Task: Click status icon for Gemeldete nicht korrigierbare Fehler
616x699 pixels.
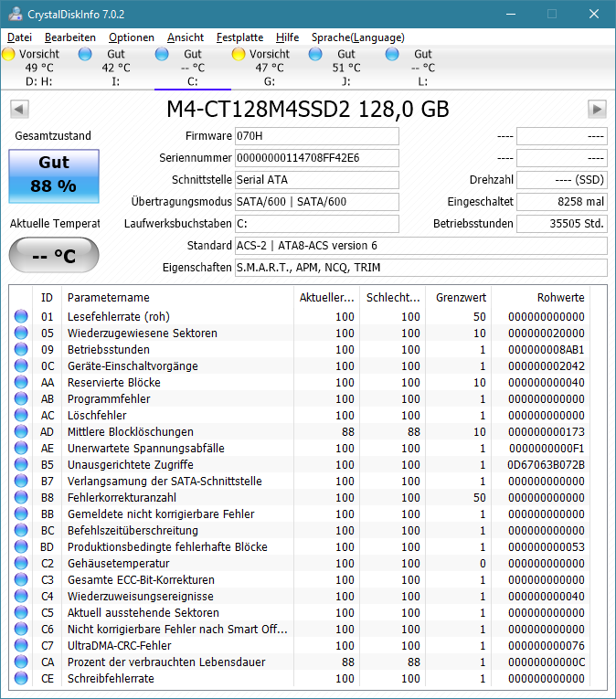Action: pyautogui.click(x=21, y=514)
